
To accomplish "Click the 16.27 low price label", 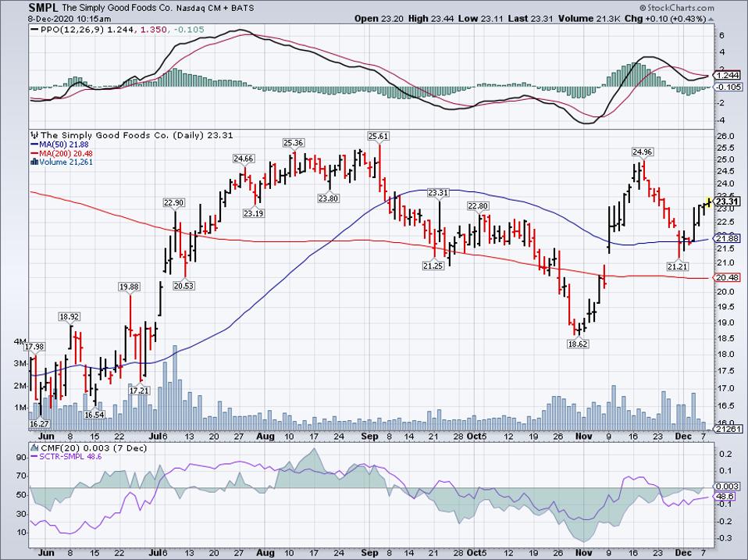I will point(39,423).
